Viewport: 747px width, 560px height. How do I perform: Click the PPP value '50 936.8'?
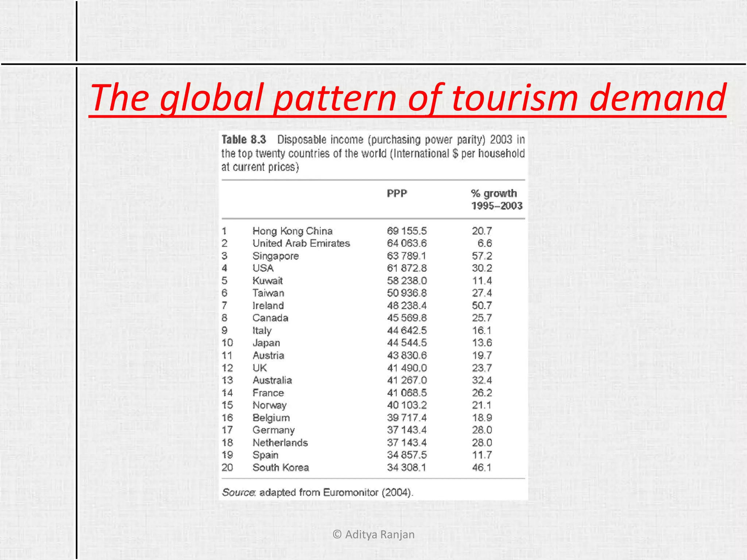point(407,293)
